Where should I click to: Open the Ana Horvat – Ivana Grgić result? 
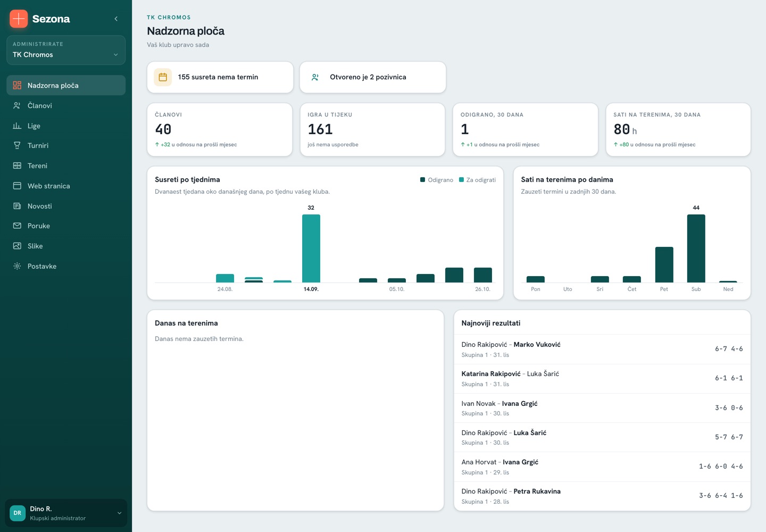[602, 467]
